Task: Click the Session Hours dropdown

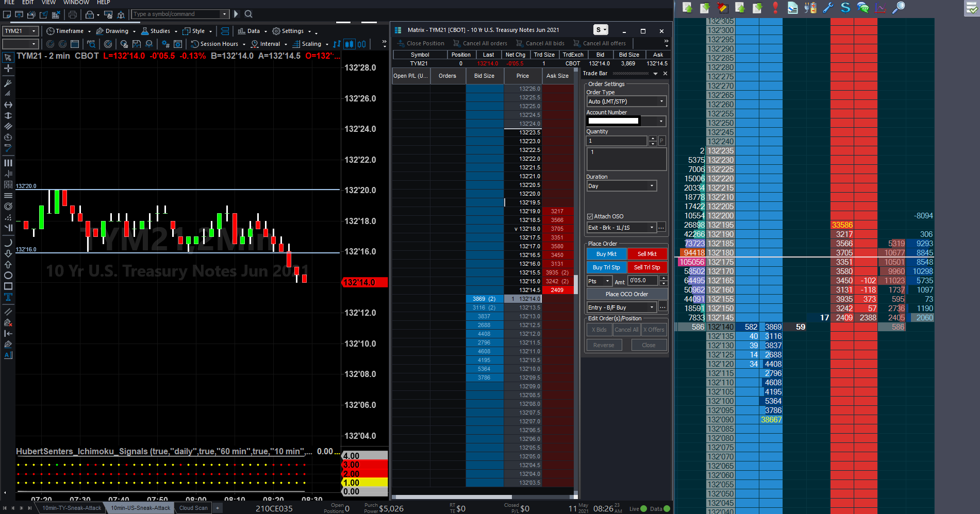Action: (x=218, y=44)
